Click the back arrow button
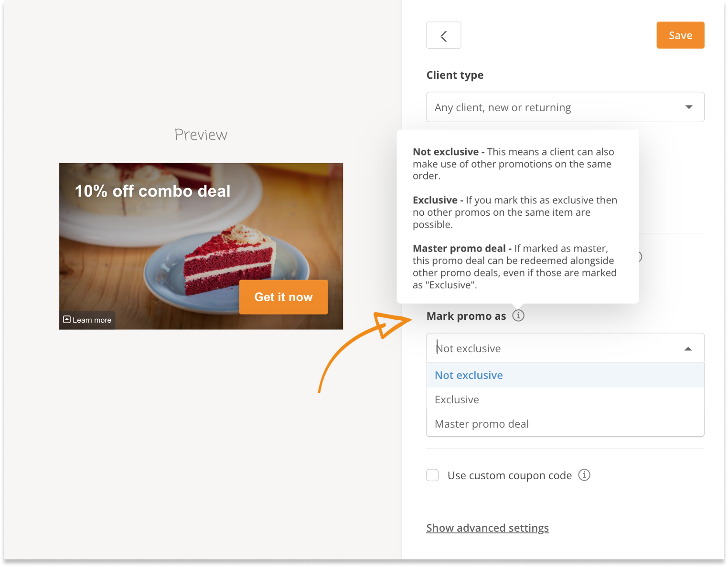Viewport: 728px width, 567px height. coord(443,35)
